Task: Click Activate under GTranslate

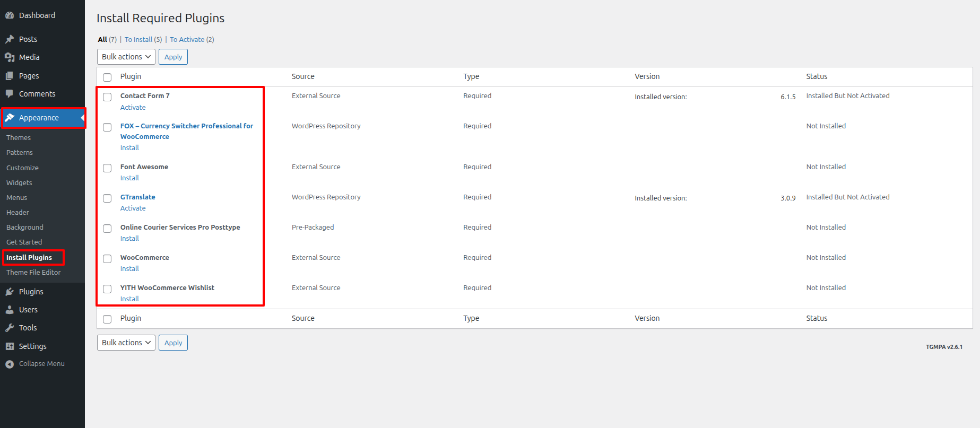Action: click(133, 208)
